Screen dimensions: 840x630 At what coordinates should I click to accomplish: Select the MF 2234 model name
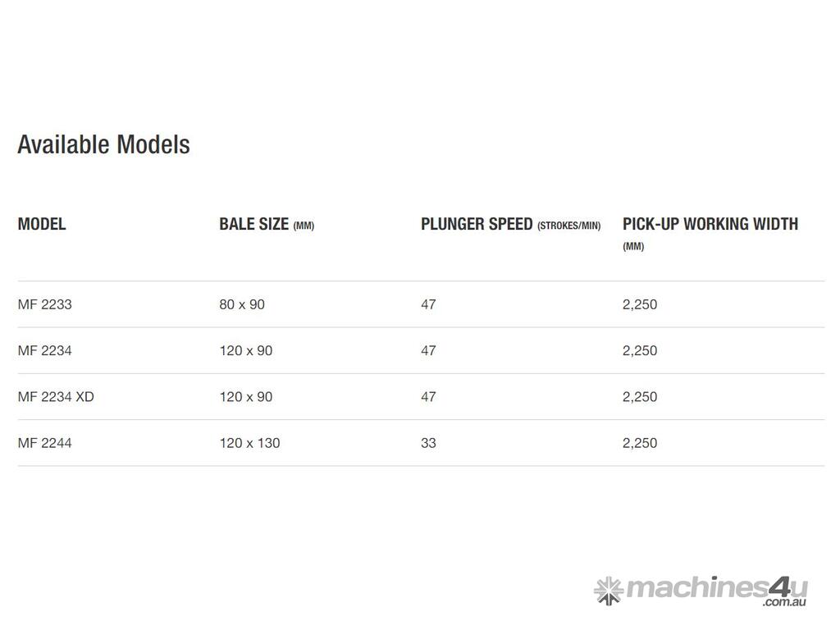point(45,350)
